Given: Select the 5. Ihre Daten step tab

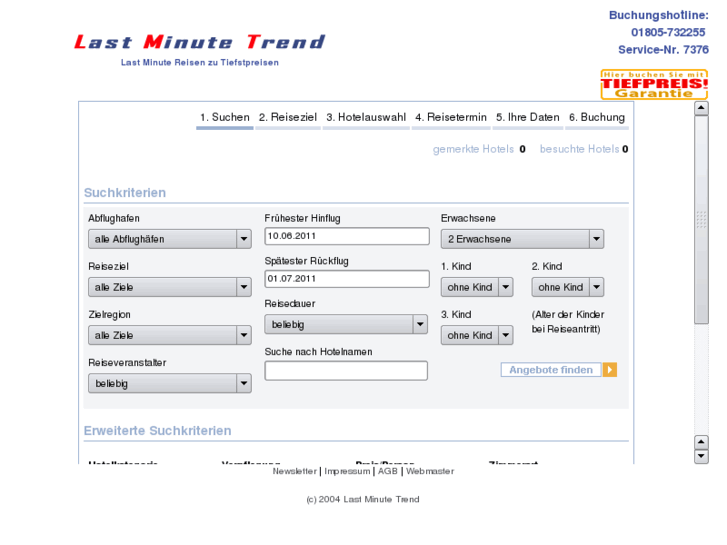Looking at the screenshot, I should 528,117.
